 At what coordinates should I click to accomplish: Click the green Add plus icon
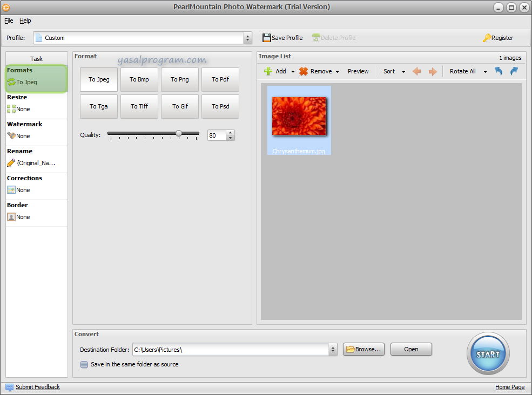pyautogui.click(x=268, y=71)
